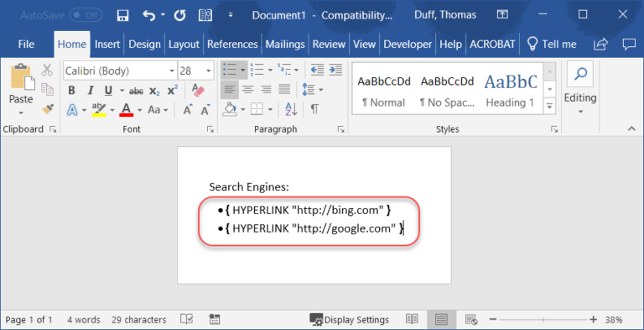
Task: Increase paragraph indent
Action: tap(335, 70)
